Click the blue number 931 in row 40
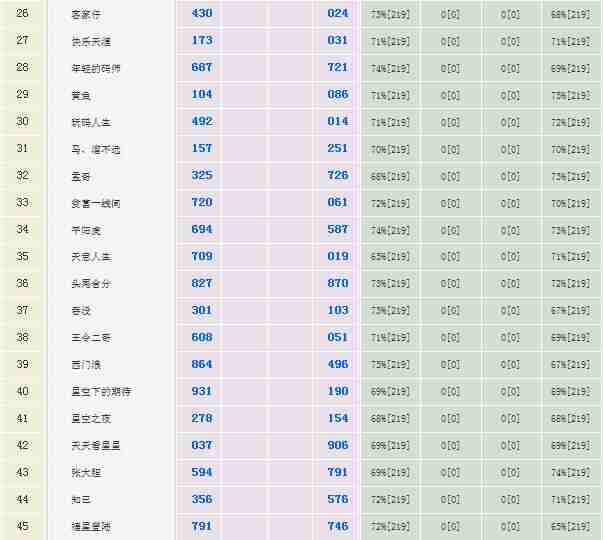603x540 pixels. click(x=202, y=392)
